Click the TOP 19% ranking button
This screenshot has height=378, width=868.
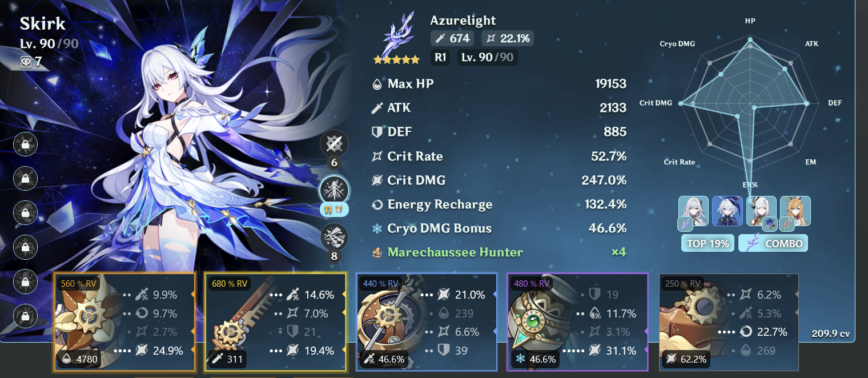708,243
